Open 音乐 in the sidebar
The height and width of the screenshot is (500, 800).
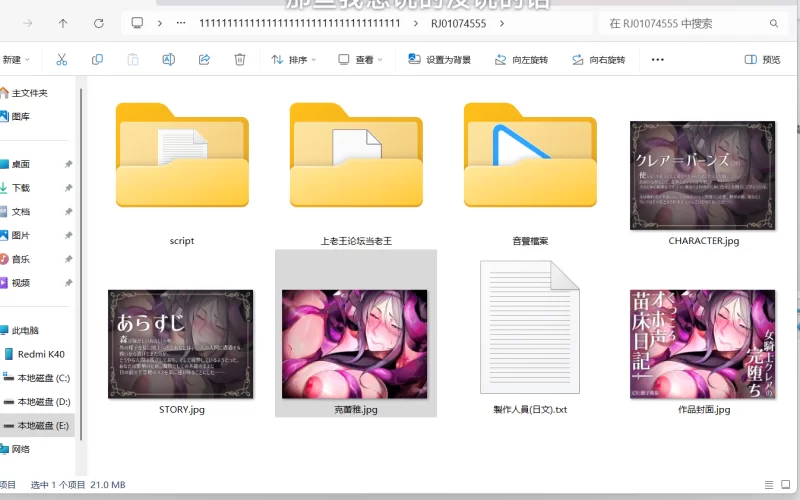tap(20, 259)
